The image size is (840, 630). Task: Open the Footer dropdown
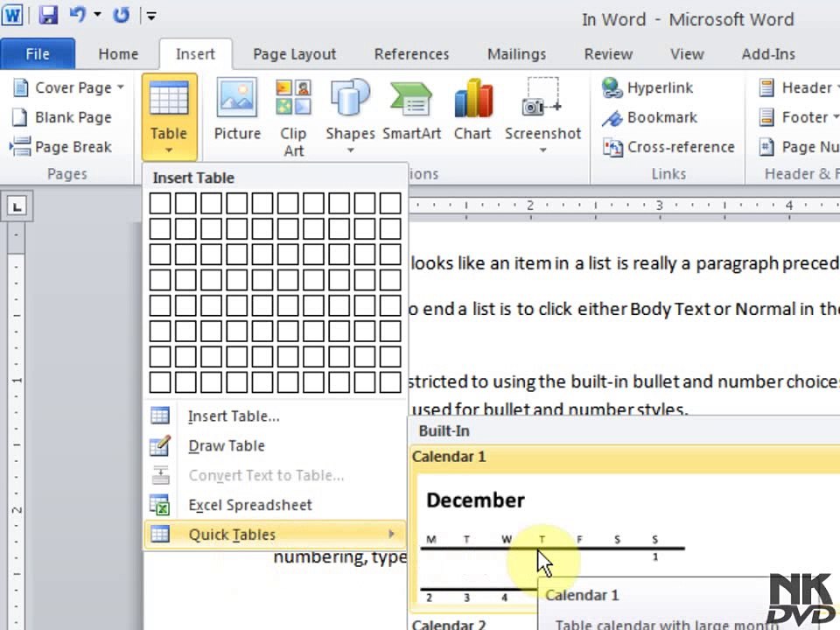pos(798,117)
